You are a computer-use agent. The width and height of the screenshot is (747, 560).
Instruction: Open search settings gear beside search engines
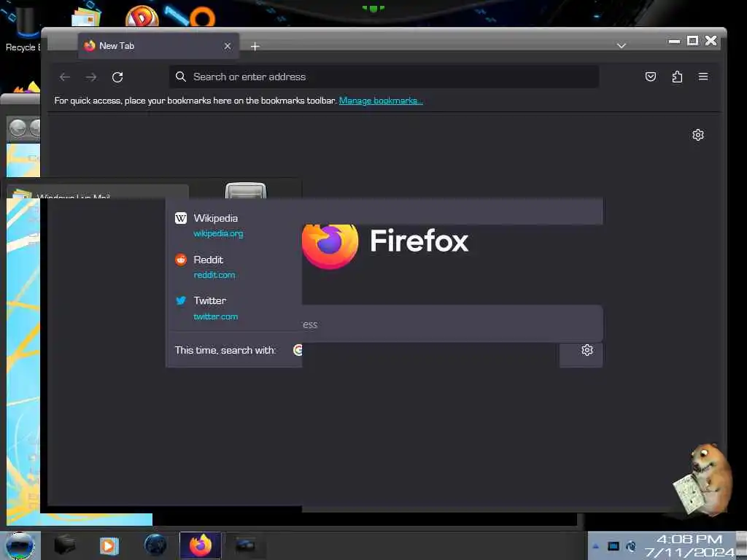point(587,350)
